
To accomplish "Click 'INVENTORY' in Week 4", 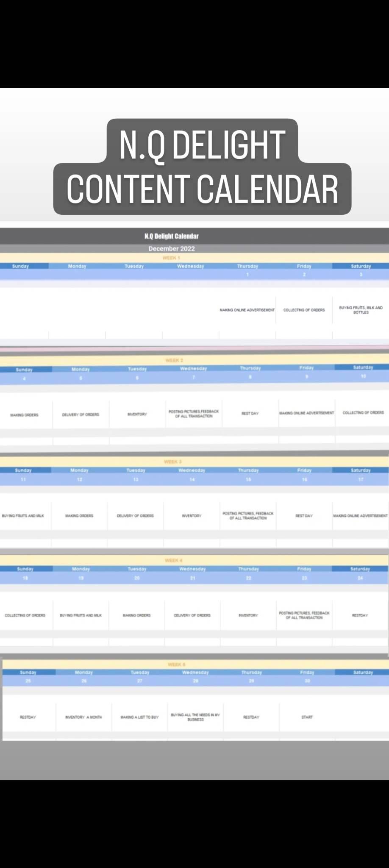I will tap(248, 615).
